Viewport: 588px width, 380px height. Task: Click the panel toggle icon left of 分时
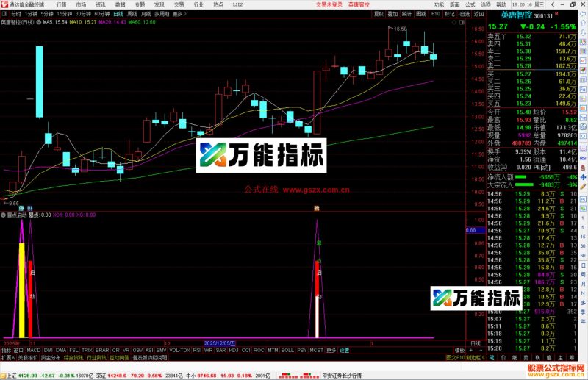(x=5, y=14)
